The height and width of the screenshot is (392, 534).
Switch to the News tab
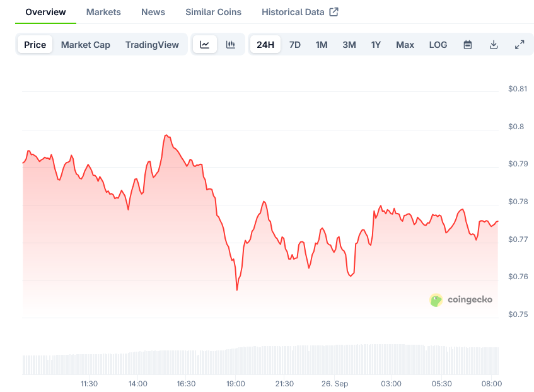153,12
